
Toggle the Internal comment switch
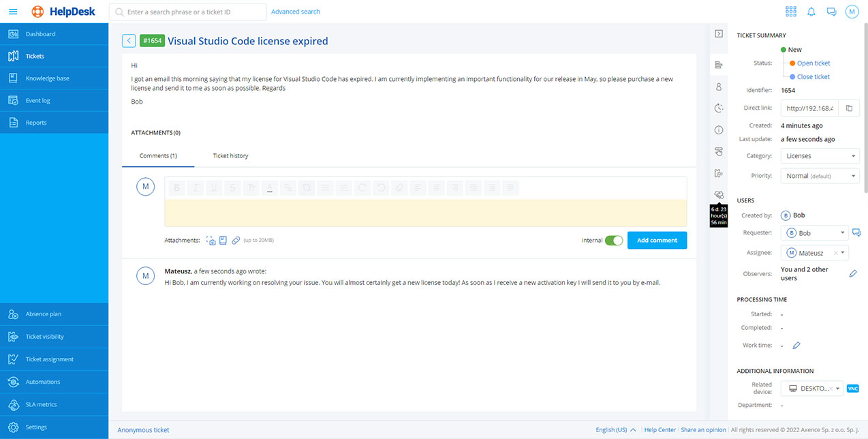pos(614,240)
